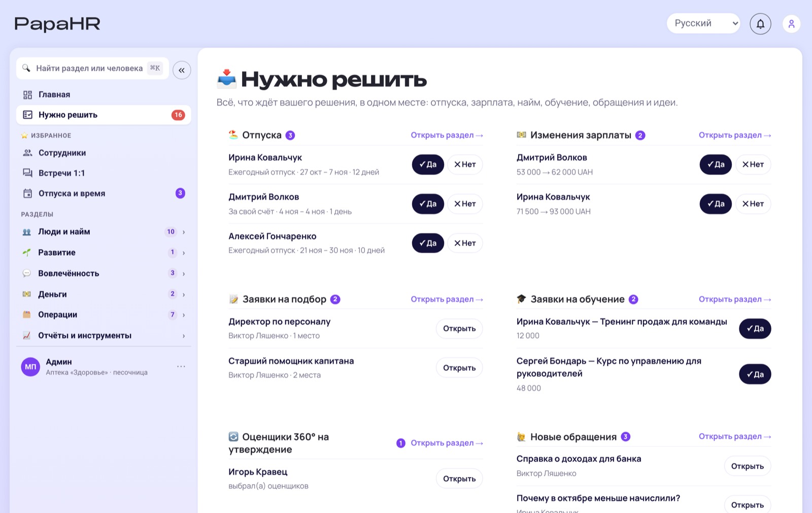
Task: Click the Сотрудники people icon
Action: (x=27, y=153)
